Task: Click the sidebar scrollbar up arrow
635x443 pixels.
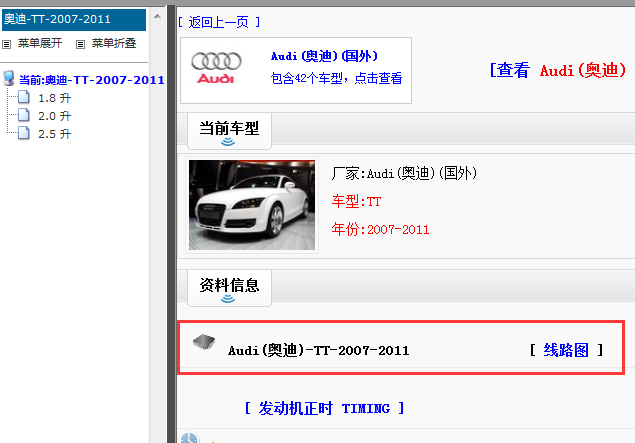Action: (158, 17)
